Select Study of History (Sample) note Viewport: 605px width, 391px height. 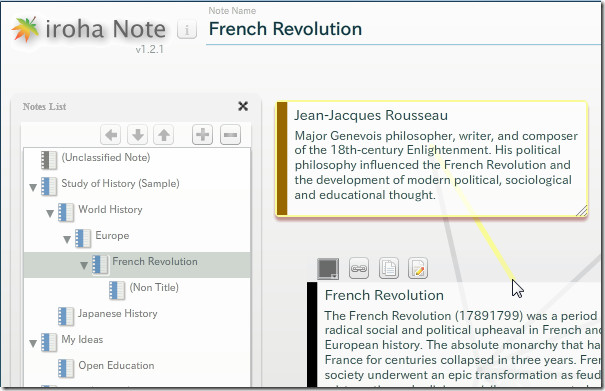[120, 183]
